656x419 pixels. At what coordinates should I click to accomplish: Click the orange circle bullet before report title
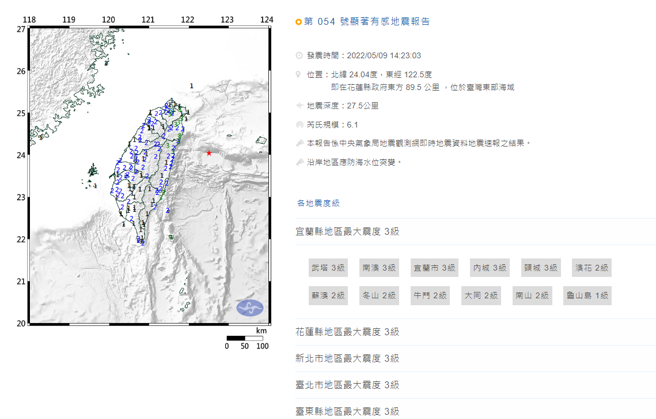coord(298,21)
